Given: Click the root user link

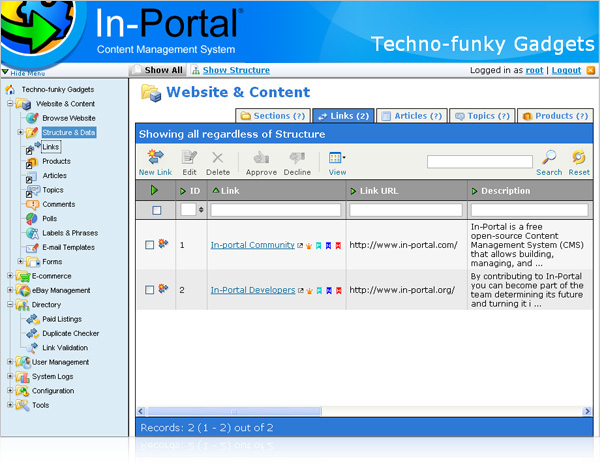Looking at the screenshot, I should (534, 70).
